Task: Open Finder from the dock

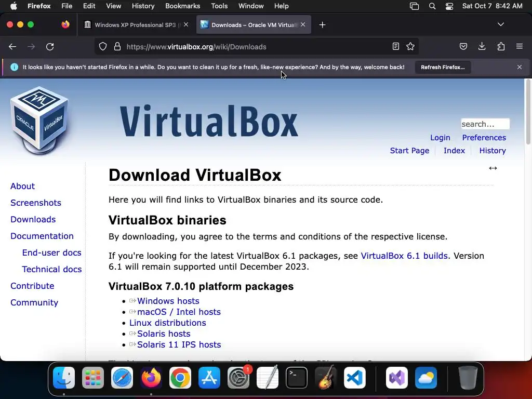Action: (x=64, y=378)
